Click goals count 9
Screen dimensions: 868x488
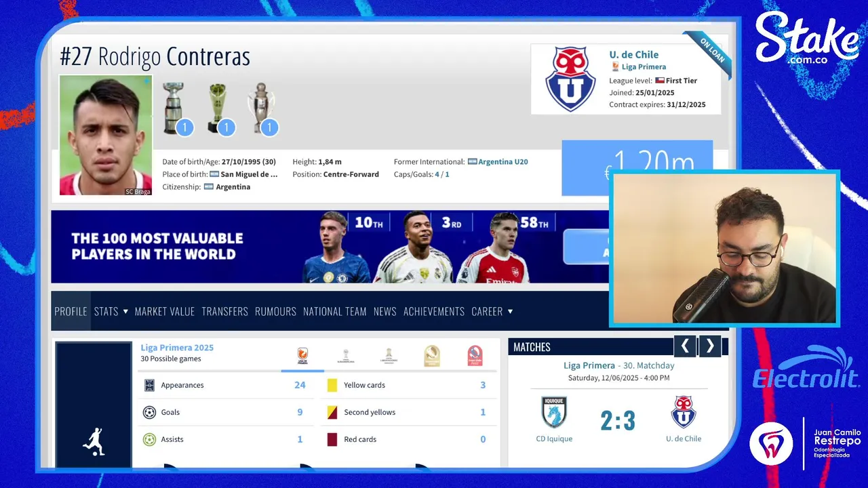point(300,412)
